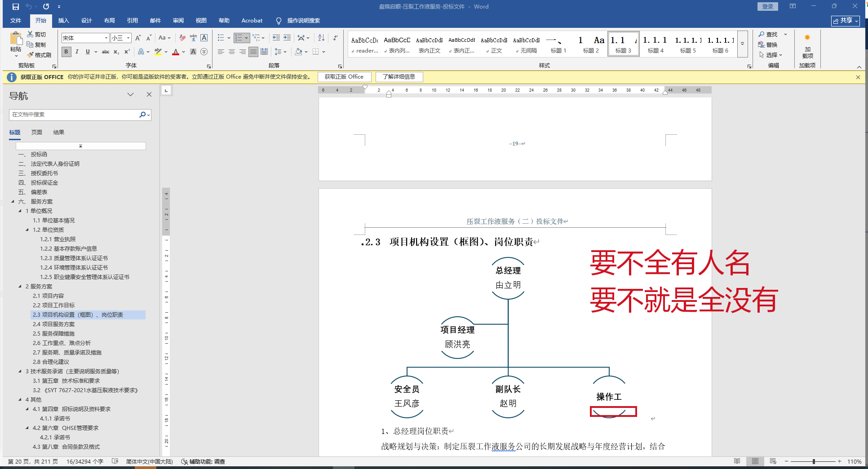Toggle superscript formatting
The image size is (868, 469).
tap(127, 52)
